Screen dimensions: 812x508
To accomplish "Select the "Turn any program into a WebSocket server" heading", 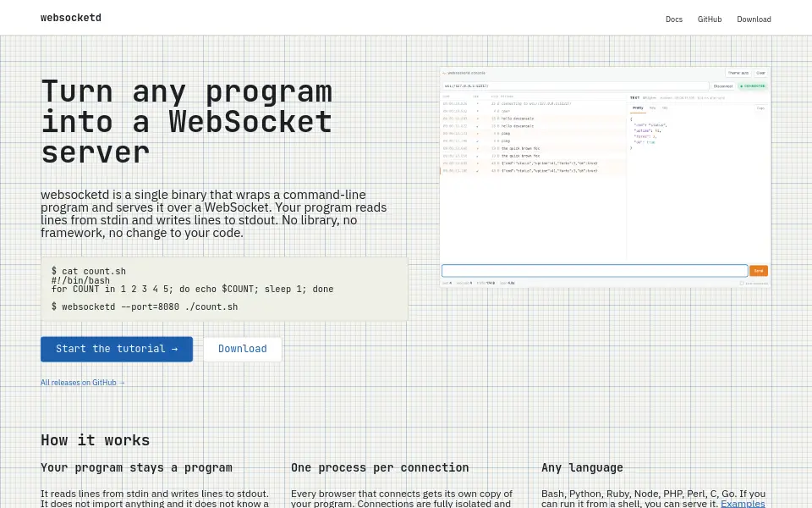I will 186,122.
